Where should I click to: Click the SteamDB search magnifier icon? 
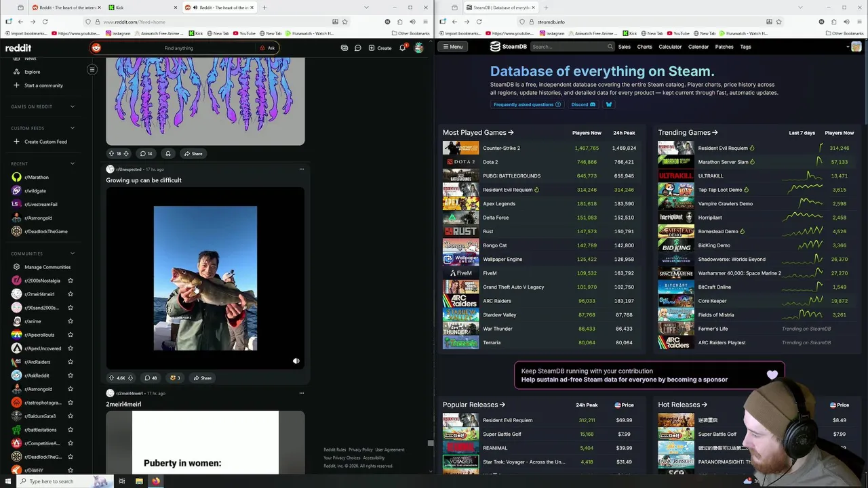coord(610,47)
